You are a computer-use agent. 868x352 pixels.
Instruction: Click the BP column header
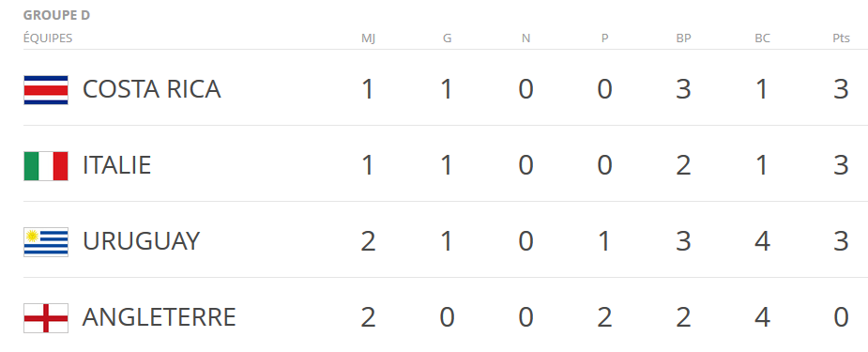[684, 38]
